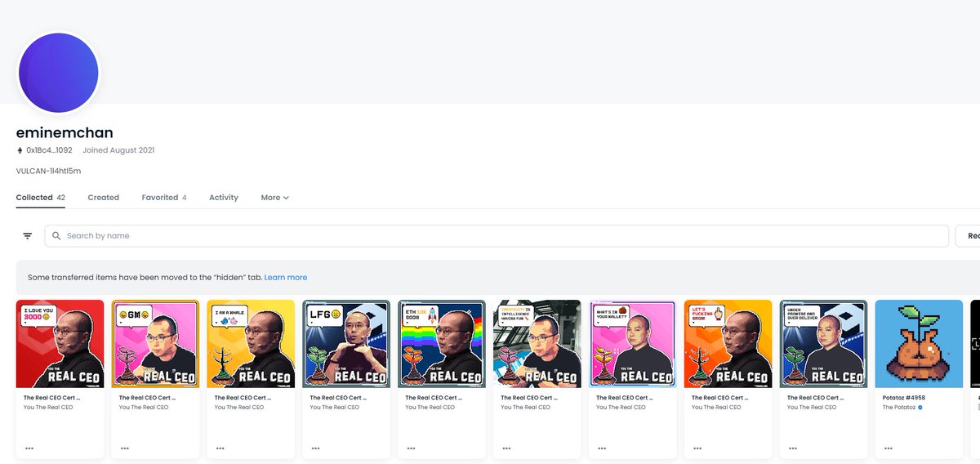Open the I LOVE YOU 3000 red NFT image
980x464 pixels.
tap(60, 343)
